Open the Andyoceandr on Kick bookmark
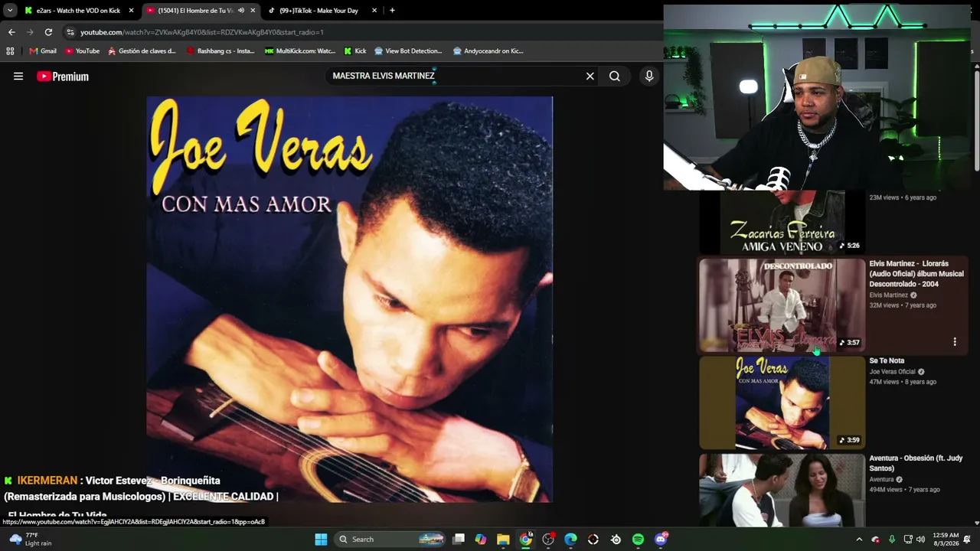The image size is (980, 551). tap(488, 51)
